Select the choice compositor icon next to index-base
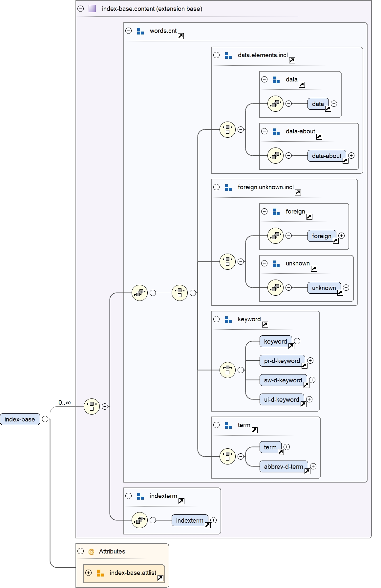 (92, 406)
